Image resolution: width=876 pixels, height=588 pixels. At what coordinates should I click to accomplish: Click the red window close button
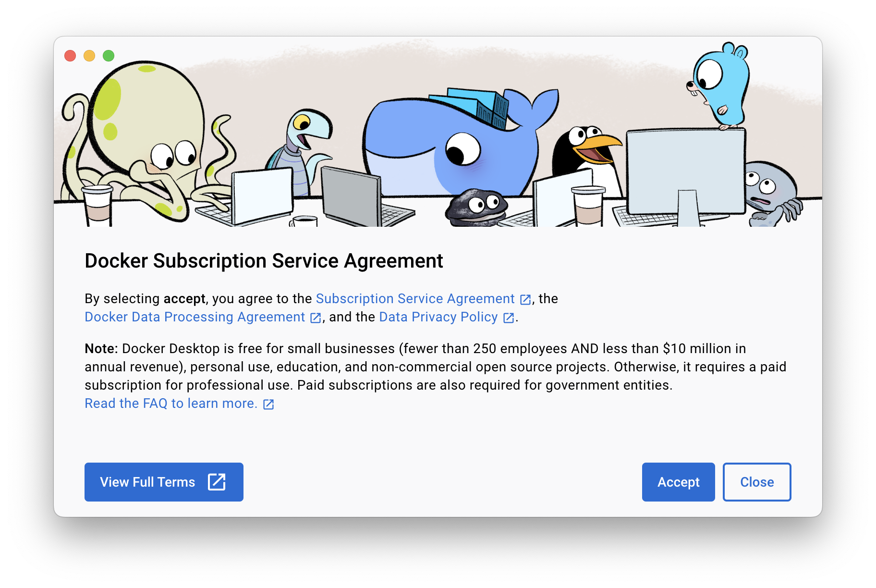pyautogui.click(x=70, y=56)
